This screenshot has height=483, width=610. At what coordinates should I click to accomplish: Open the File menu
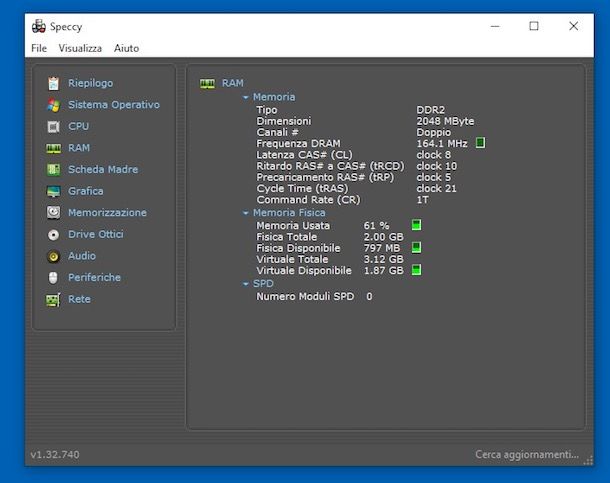[x=39, y=48]
